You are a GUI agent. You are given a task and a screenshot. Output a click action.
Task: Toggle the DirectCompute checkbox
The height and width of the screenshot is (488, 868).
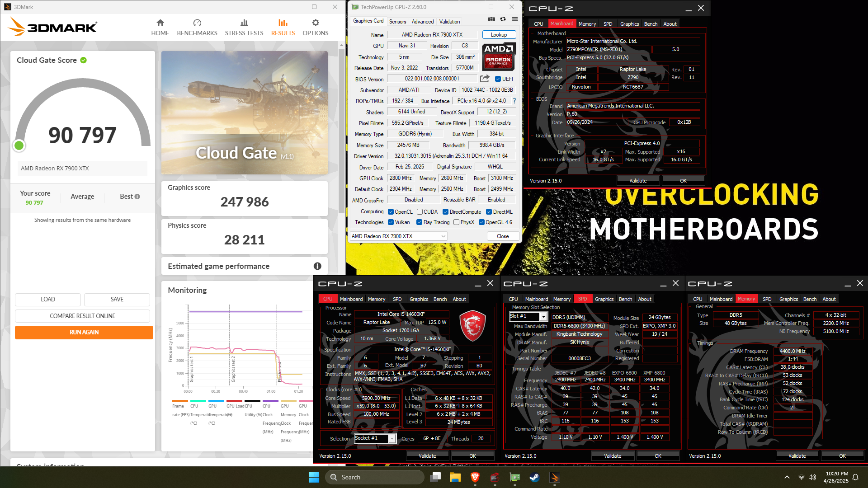click(445, 211)
